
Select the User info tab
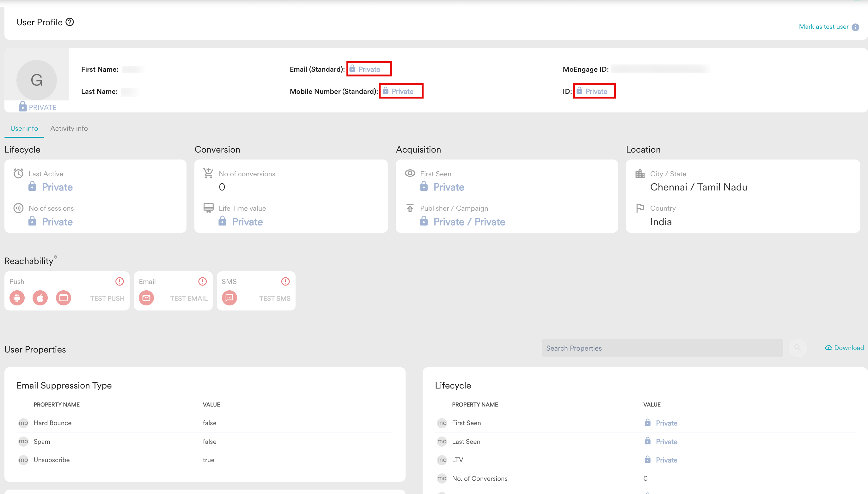click(24, 128)
